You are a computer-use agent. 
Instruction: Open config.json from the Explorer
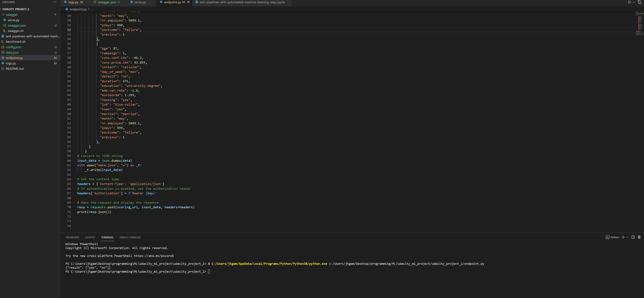[13, 47]
